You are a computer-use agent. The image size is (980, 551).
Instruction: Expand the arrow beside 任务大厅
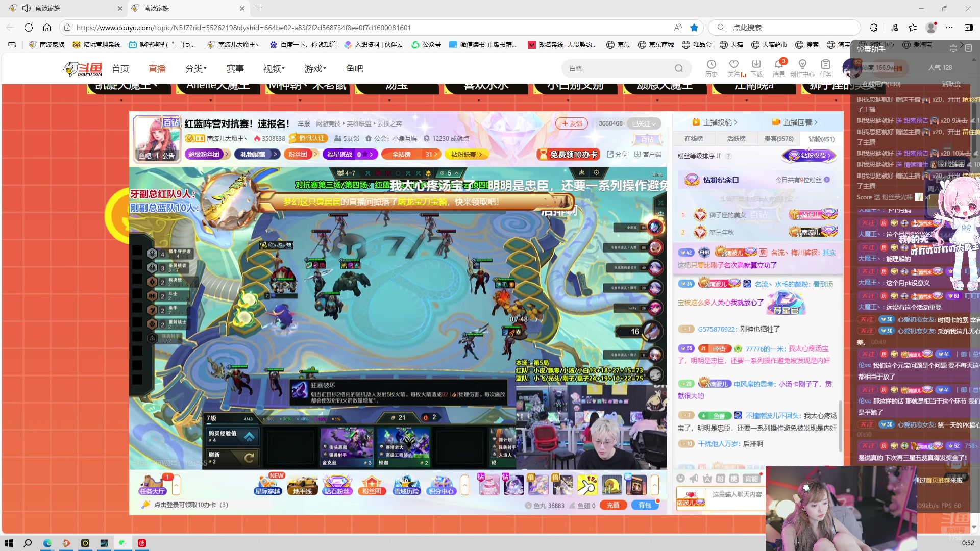tap(176, 485)
